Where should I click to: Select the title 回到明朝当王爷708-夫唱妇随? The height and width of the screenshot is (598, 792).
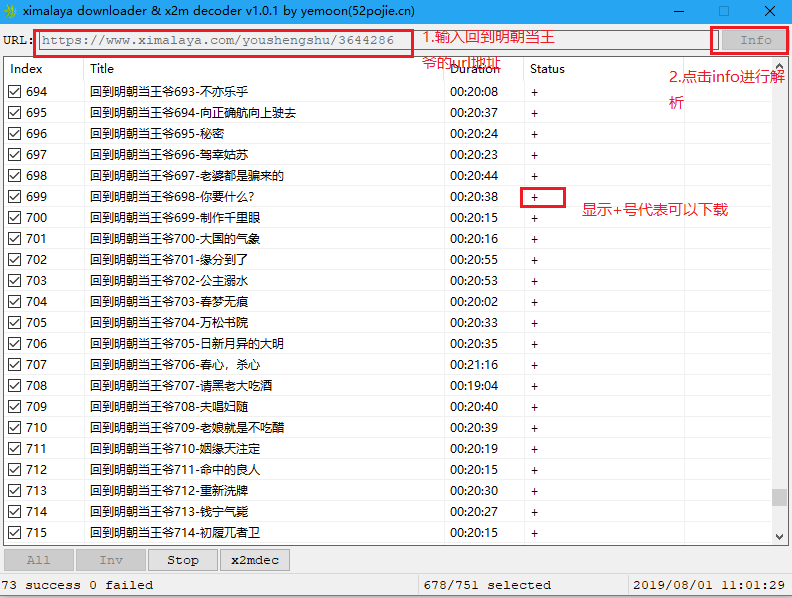tap(169, 407)
